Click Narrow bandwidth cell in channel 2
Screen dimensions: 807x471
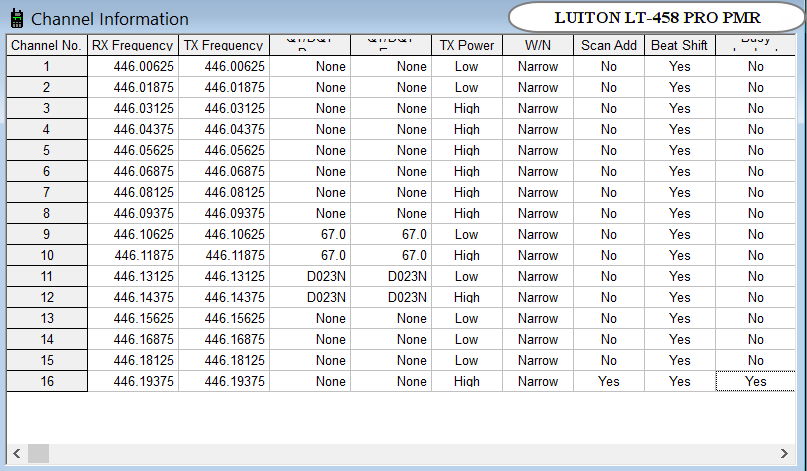click(538, 88)
